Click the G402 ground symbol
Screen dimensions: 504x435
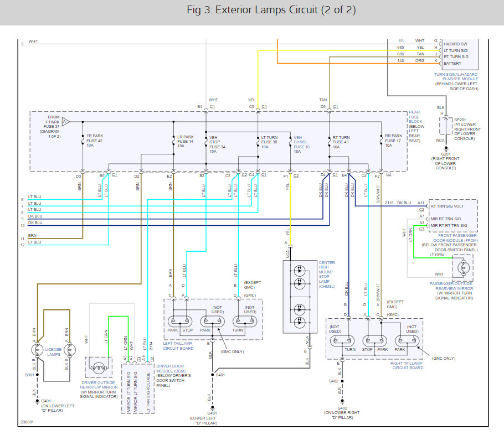[342, 402]
